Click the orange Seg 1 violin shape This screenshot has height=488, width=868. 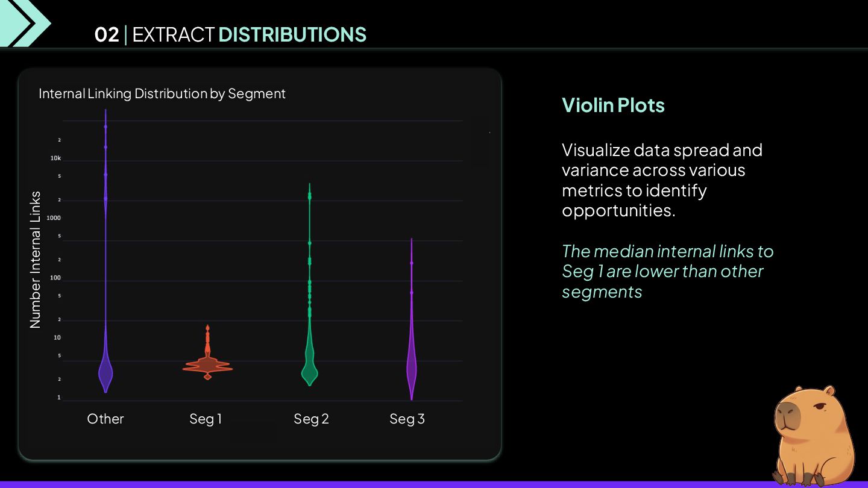point(207,364)
